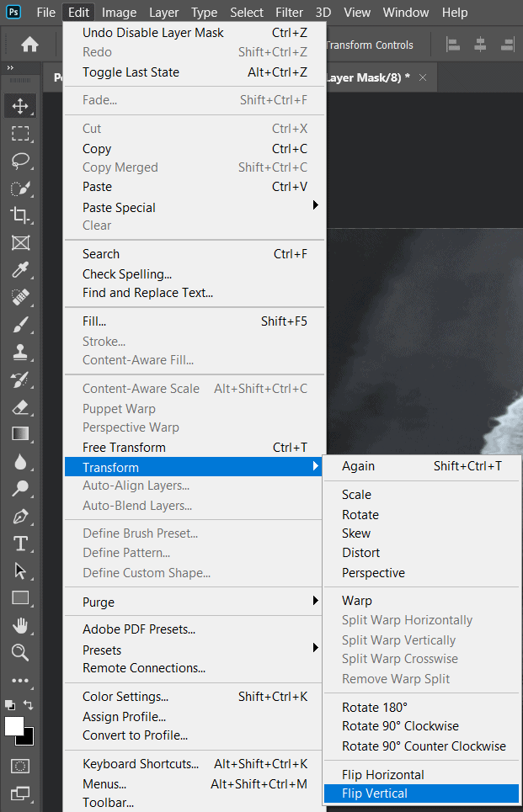523x812 pixels.
Task: Open the Paste Special submenu
Action: 195,207
